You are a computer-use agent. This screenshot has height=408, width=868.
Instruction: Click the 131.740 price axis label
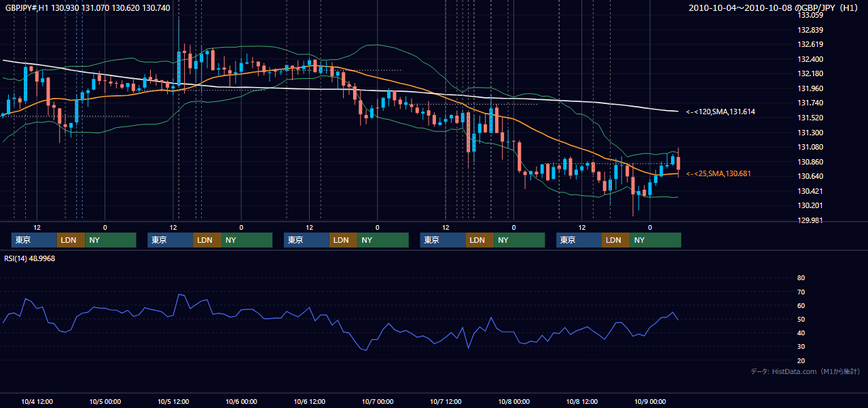(x=811, y=103)
